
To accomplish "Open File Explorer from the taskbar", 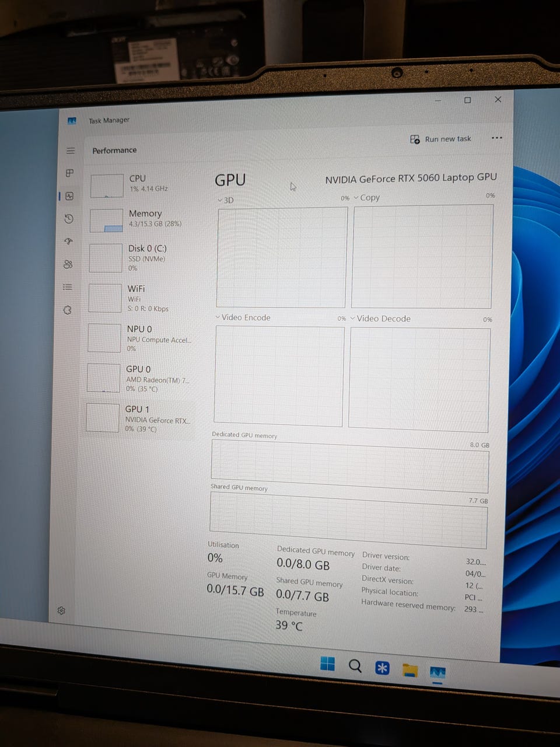I will (410, 670).
